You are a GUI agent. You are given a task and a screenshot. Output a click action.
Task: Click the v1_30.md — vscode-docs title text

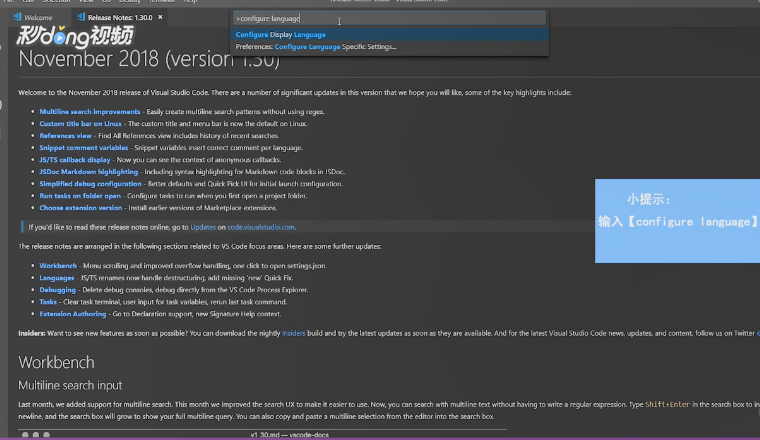(x=289, y=435)
